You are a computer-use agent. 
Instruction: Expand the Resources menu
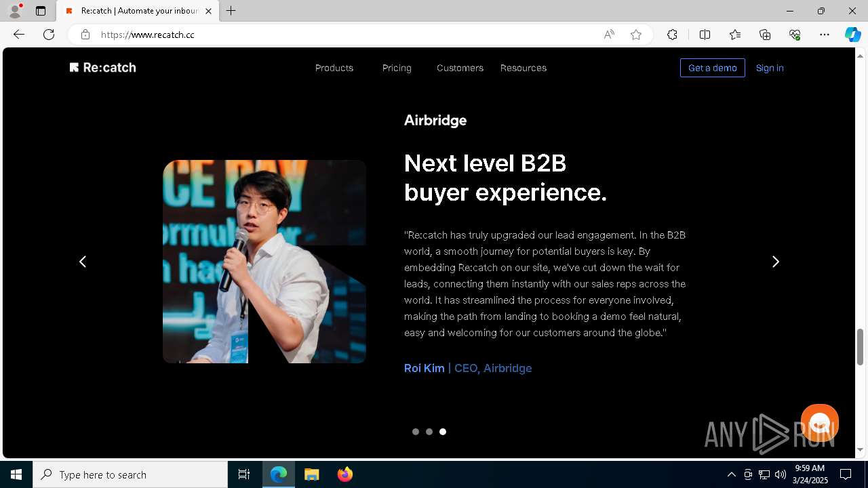[x=524, y=68]
